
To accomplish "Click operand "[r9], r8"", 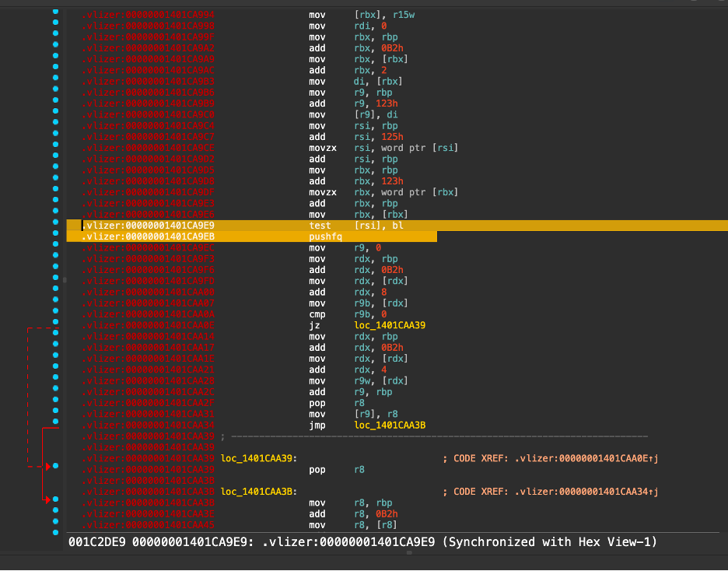I will click(376, 414).
